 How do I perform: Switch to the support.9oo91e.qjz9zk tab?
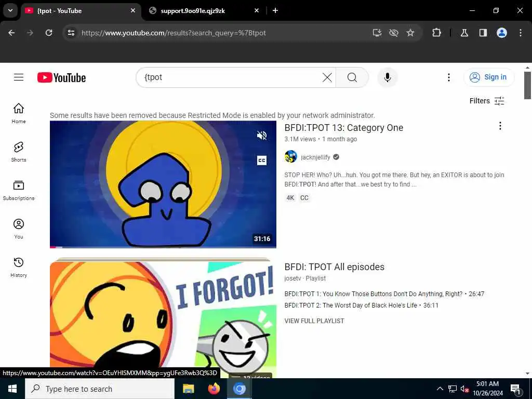click(x=193, y=10)
